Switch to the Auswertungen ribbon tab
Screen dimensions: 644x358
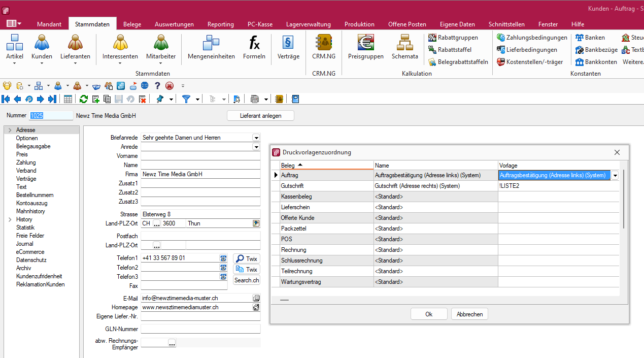point(174,24)
